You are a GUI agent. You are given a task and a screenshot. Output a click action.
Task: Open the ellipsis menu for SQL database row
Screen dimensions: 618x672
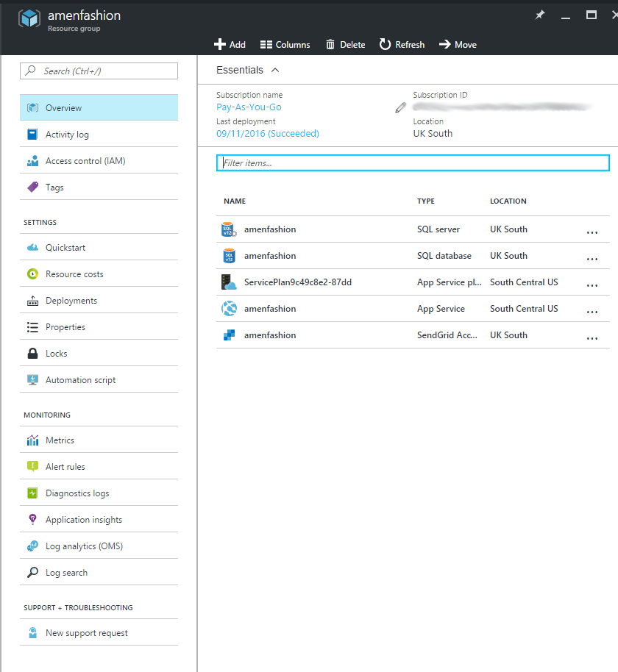pyautogui.click(x=592, y=259)
